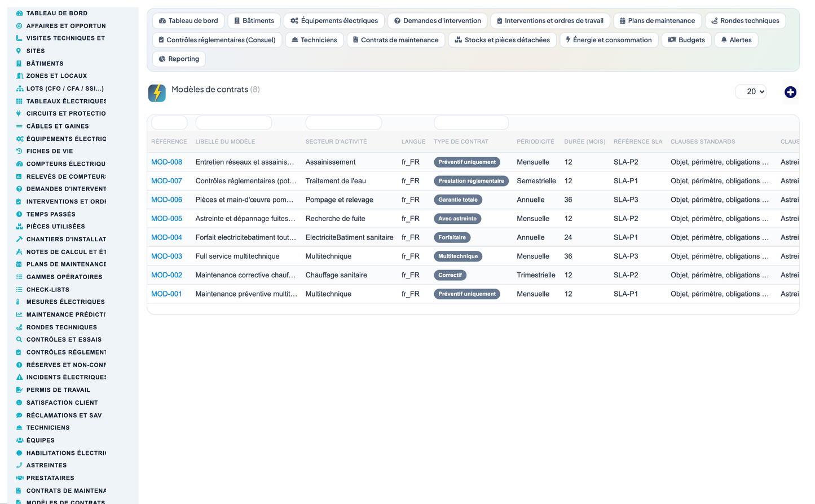Screen dimensions: 815x504
Task: Click the Contrôles et essais magnifier icon
Action: 19,339
